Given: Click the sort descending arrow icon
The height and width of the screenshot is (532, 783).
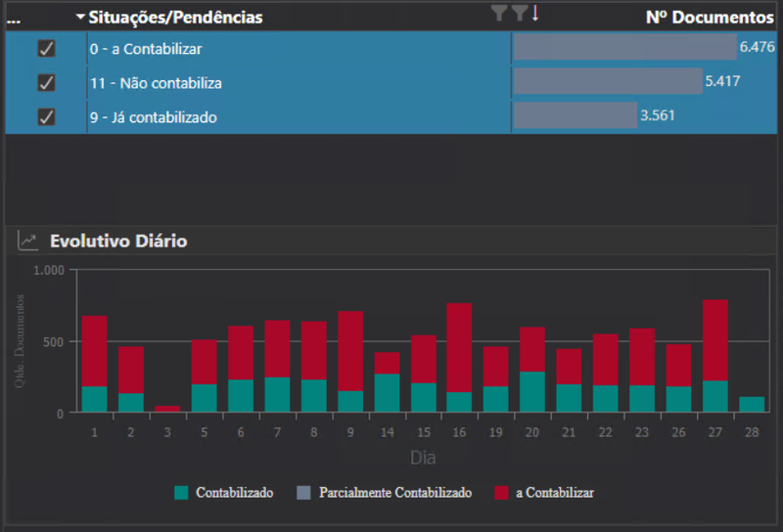Looking at the screenshot, I should tap(535, 13).
